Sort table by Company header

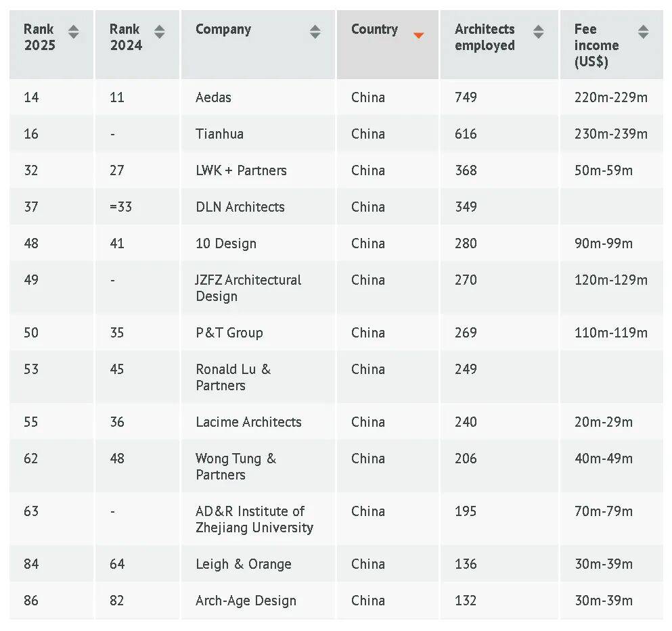coord(223,30)
